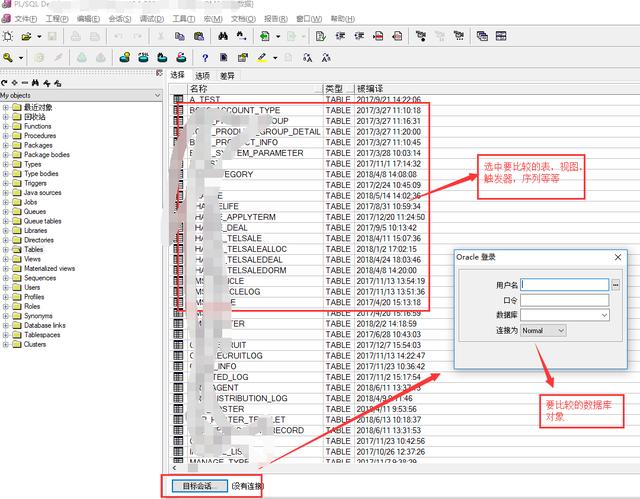Expand the Procedures tree node

(6, 135)
